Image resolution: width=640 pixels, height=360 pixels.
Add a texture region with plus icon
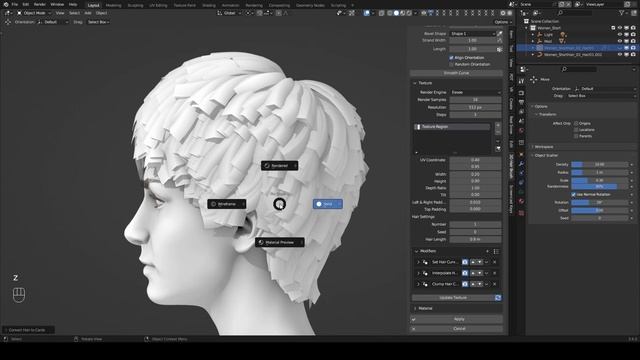[x=498, y=125]
